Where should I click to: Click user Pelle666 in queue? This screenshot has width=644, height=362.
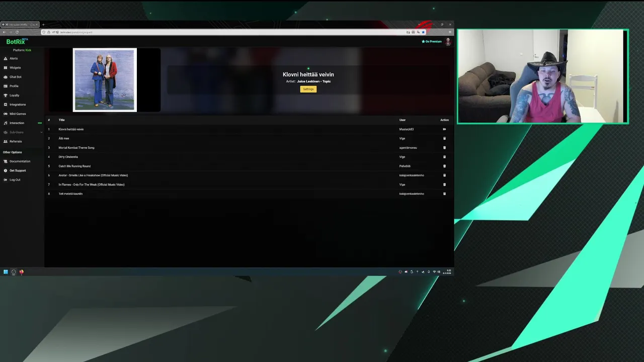click(x=405, y=166)
